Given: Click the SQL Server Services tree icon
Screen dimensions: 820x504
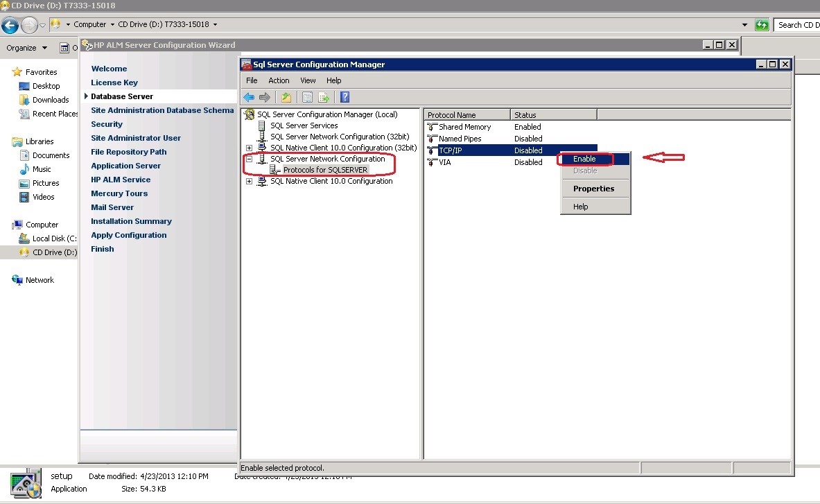Looking at the screenshot, I should 262,125.
